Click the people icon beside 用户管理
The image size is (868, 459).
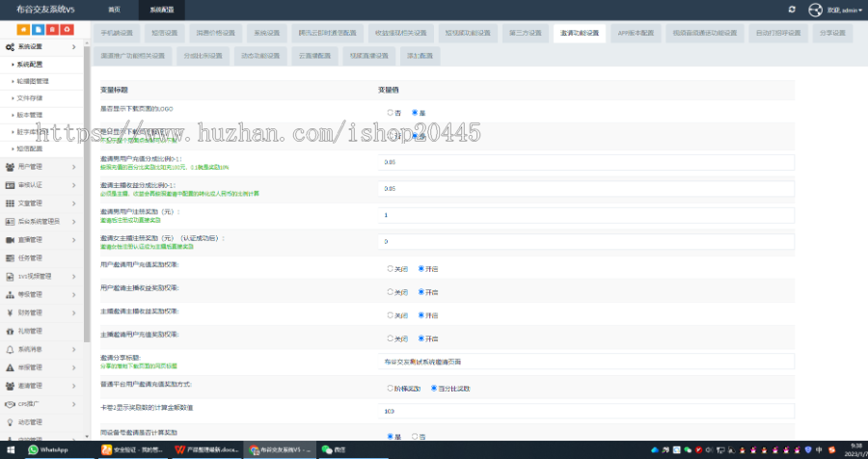tap(10, 167)
